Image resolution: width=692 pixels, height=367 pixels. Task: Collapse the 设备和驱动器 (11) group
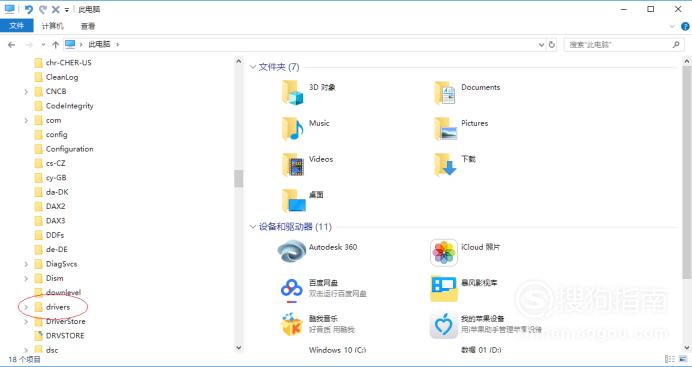click(253, 227)
